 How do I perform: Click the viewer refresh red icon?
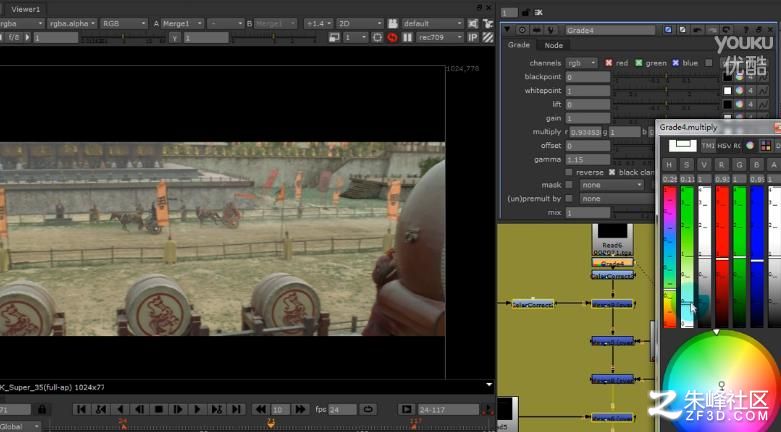point(392,37)
